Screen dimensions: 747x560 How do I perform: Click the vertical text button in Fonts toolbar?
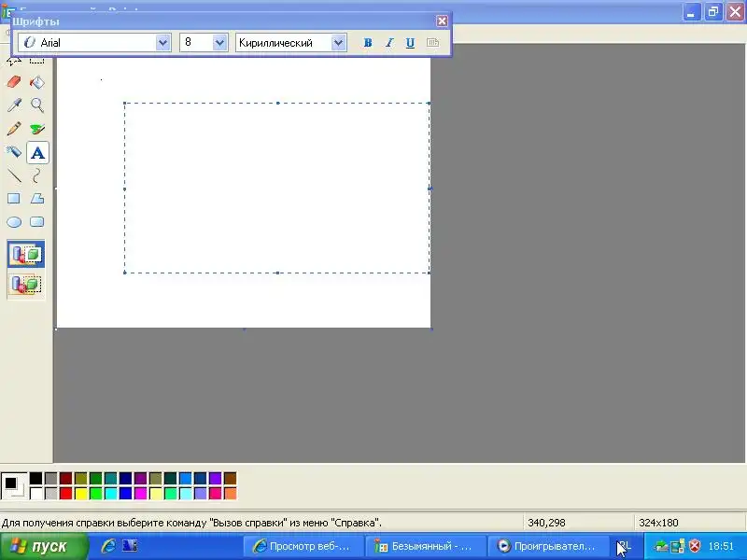click(x=432, y=43)
